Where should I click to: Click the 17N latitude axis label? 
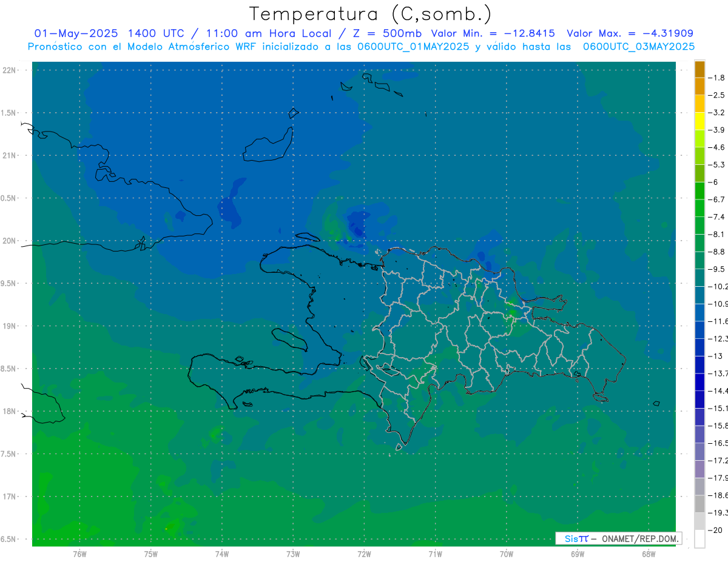coord(9,497)
